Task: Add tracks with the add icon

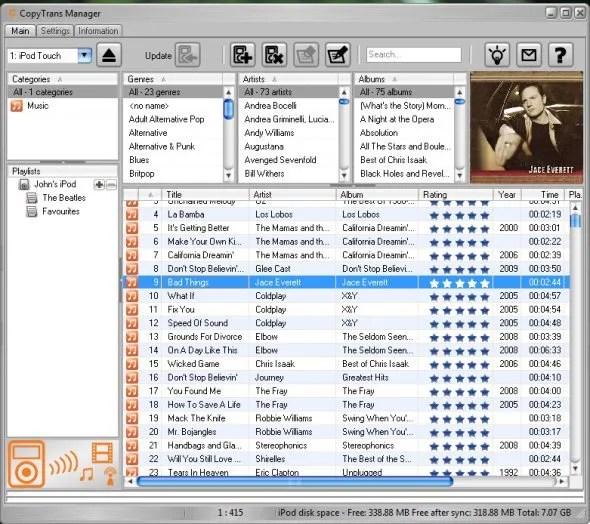Action: (x=243, y=55)
